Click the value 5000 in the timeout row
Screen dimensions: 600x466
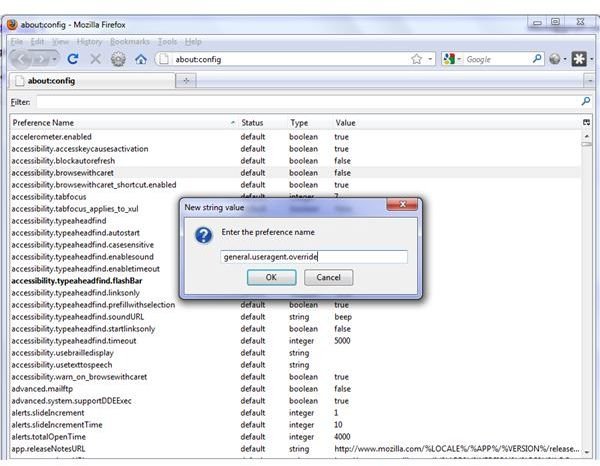coord(342,341)
